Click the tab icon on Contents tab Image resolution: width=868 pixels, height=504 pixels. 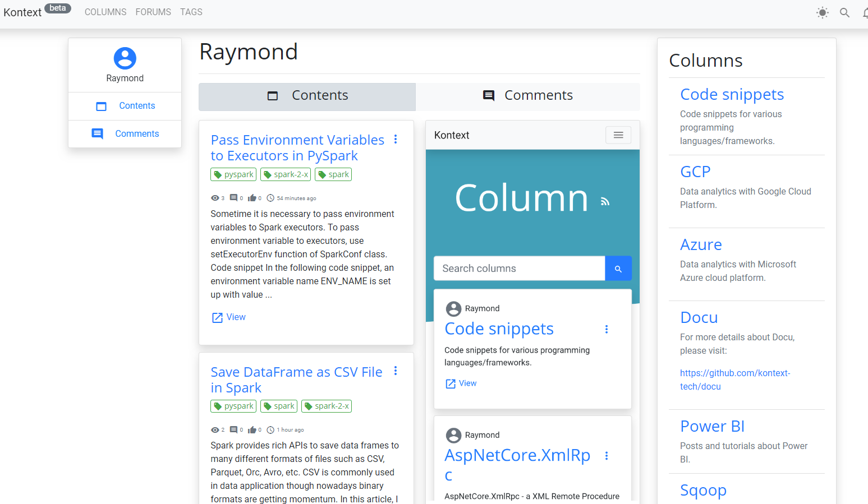tap(273, 96)
